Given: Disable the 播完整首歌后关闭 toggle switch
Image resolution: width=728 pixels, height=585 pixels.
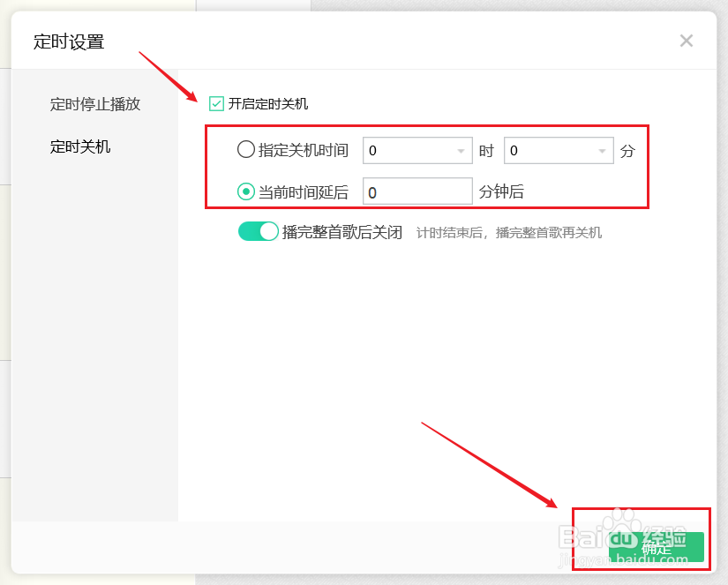Looking at the screenshot, I should click(x=258, y=231).
